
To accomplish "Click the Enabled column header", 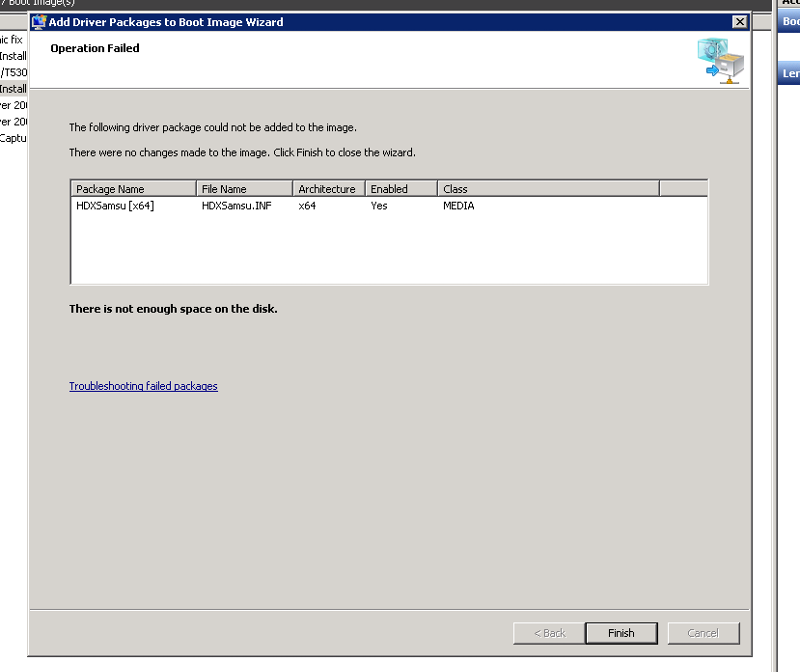I will pos(401,189).
